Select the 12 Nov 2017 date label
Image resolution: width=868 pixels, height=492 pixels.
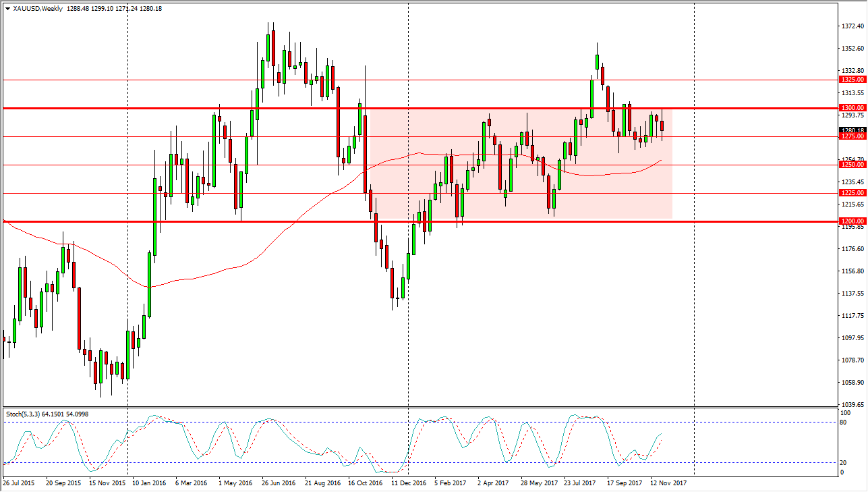[x=668, y=483]
